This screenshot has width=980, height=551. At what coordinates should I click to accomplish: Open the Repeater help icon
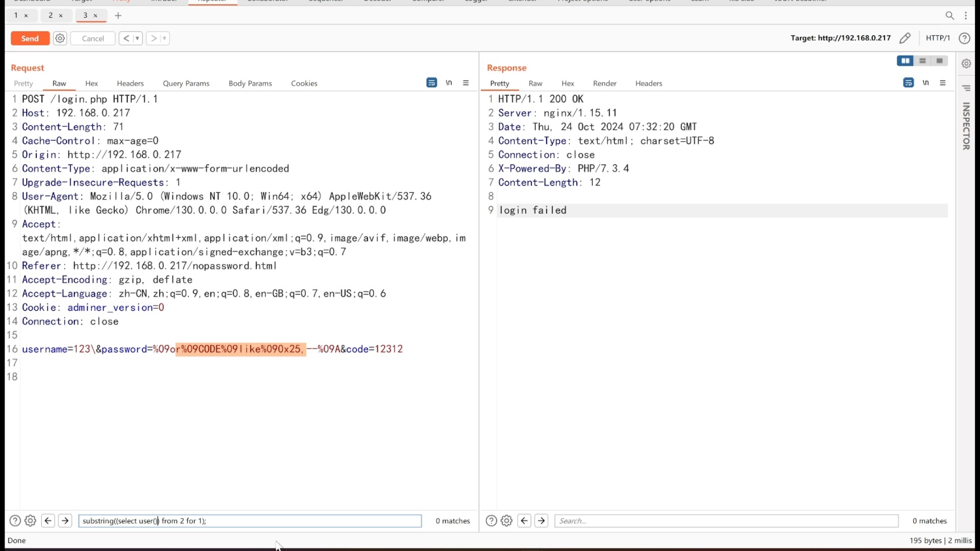(964, 38)
